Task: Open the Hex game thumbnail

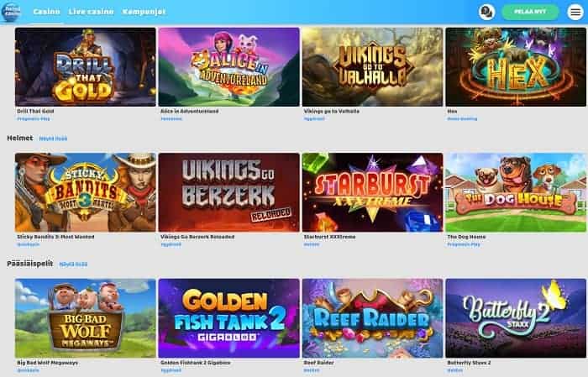Action: 516,66
